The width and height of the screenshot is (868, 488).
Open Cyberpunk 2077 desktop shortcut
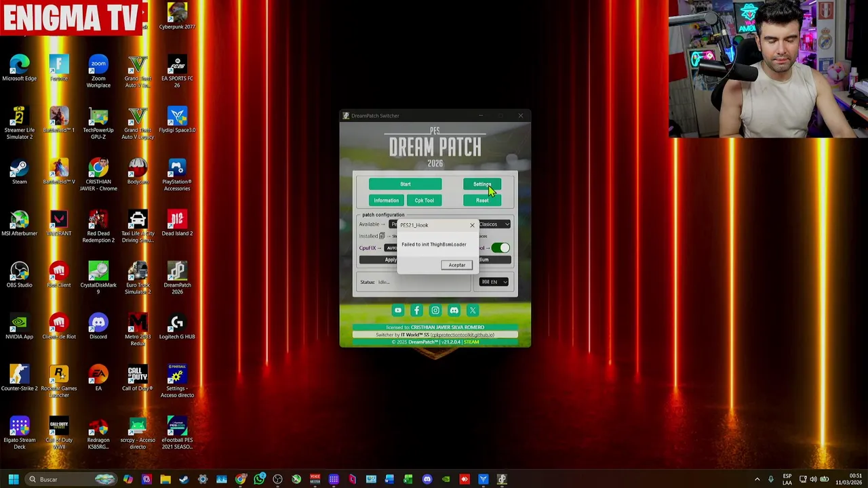177,17
